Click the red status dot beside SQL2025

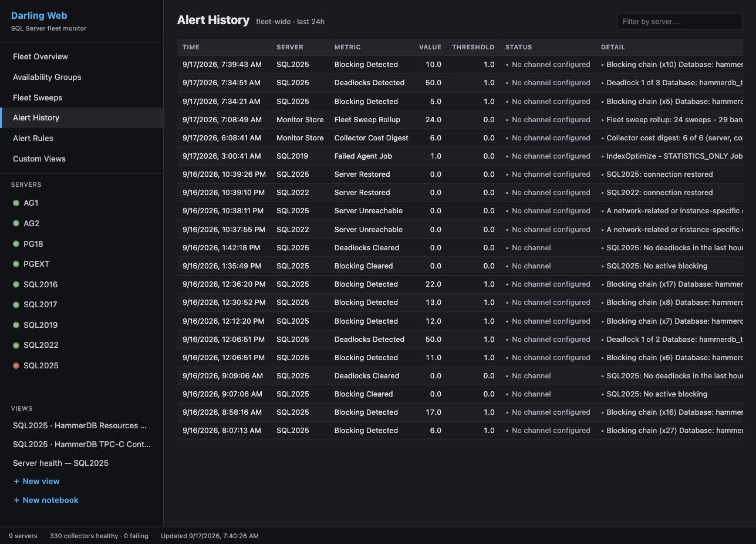16,365
